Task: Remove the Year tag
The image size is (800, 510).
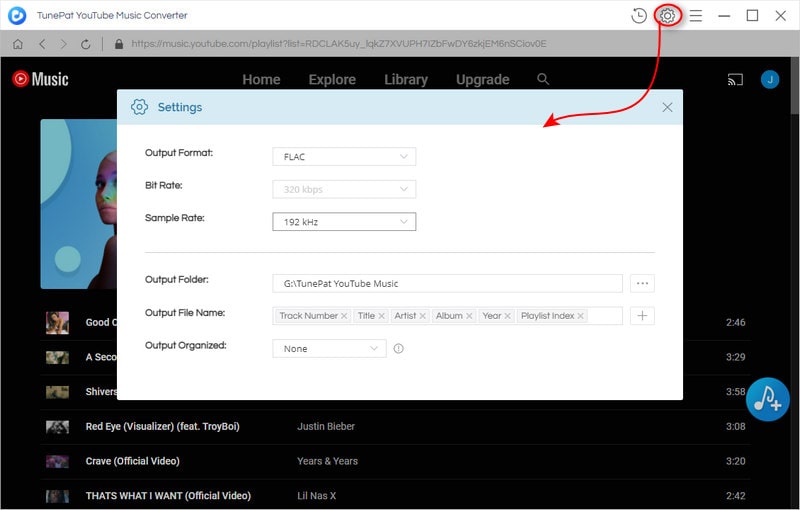Action: coord(508,316)
